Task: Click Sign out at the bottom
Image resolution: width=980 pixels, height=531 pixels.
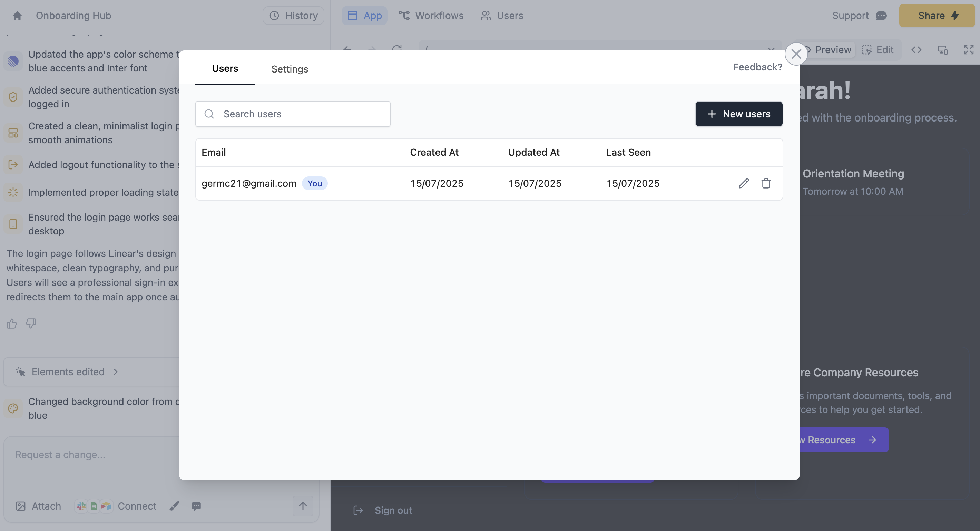Action: [x=393, y=510]
